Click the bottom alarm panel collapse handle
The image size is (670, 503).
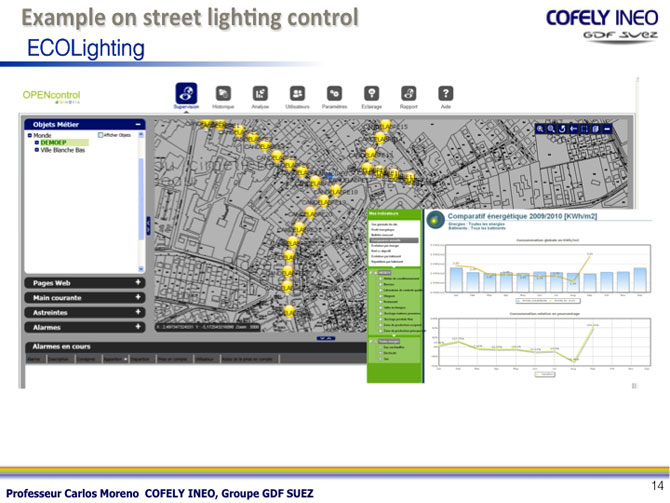(326, 338)
